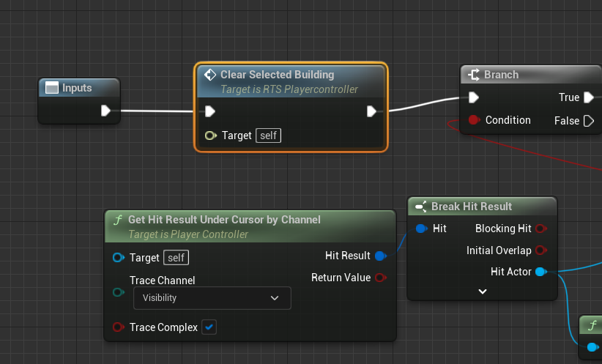Click the Hit input pin
Screen dimensions: 602x364
point(421,229)
